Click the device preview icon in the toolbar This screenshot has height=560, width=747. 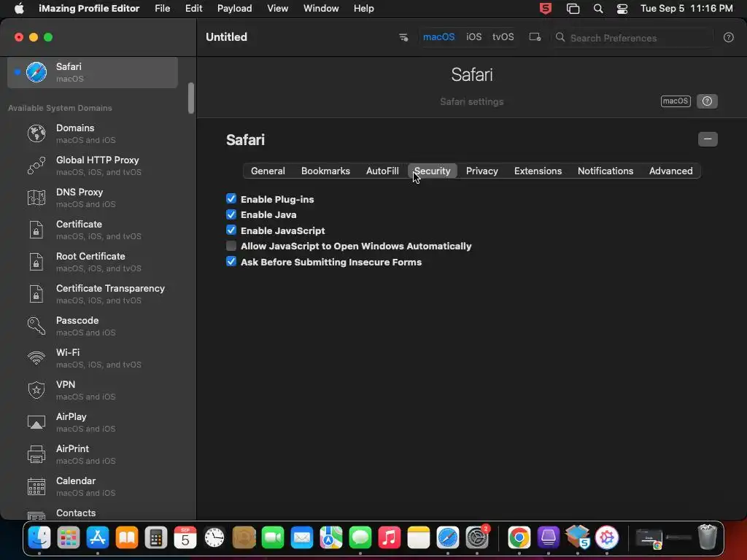[x=535, y=37]
